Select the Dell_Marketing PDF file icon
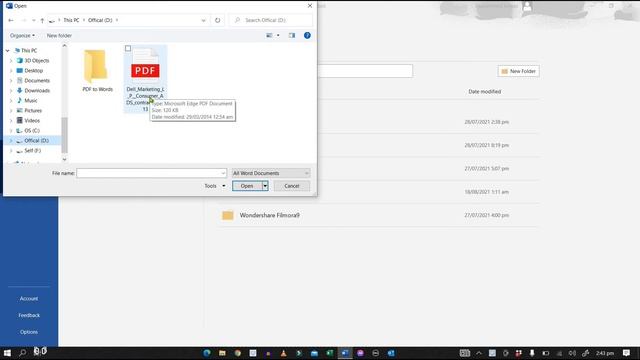This screenshot has height=360, width=640. (145, 65)
